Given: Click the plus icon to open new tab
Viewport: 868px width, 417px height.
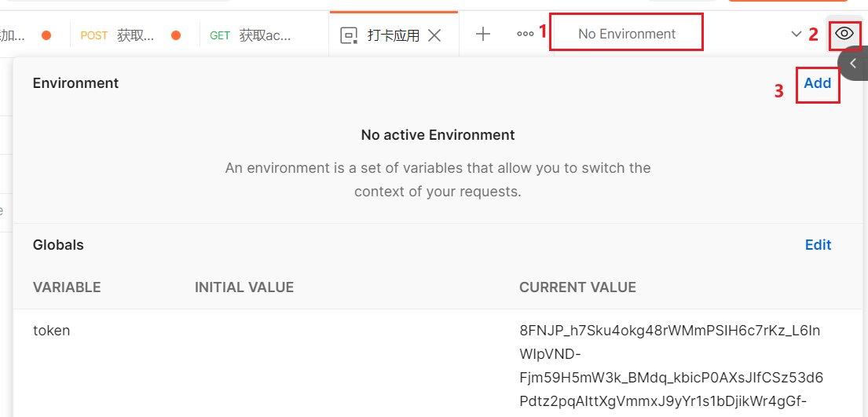Looking at the screenshot, I should pyautogui.click(x=483, y=34).
